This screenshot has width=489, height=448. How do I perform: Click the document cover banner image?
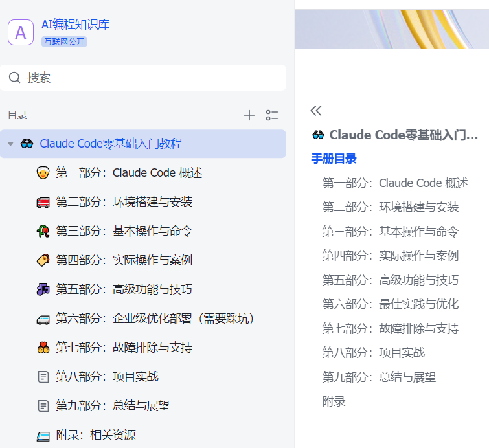click(x=392, y=29)
